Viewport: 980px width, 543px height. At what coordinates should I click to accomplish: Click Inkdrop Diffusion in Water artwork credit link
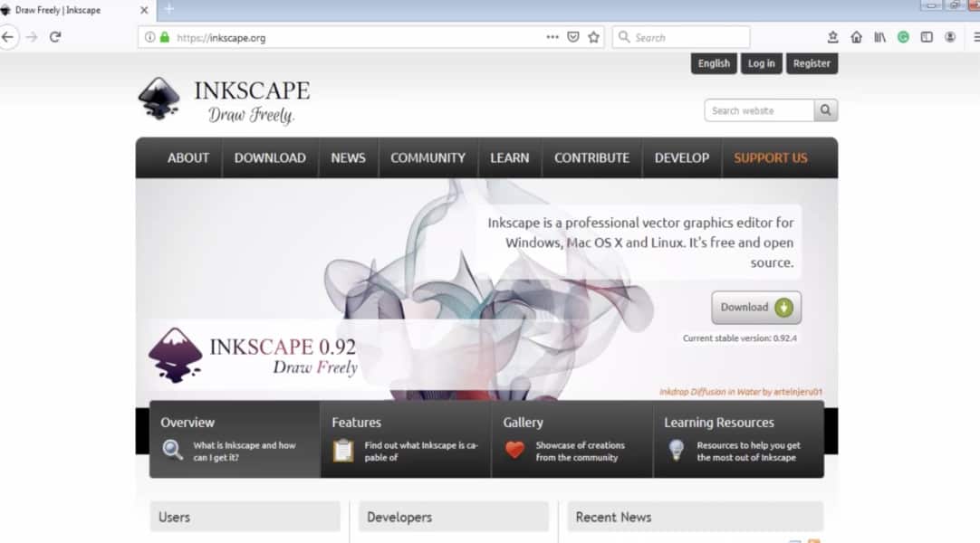click(741, 392)
